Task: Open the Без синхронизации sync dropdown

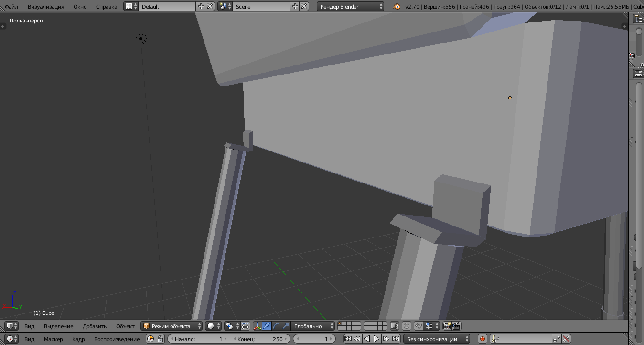Action: click(x=437, y=339)
